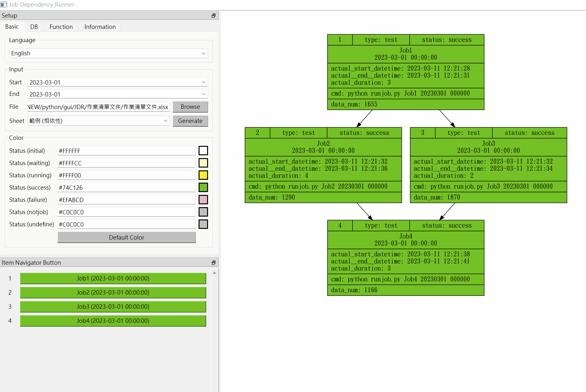Select Job4 in the Item Navigator

pyautogui.click(x=113, y=321)
